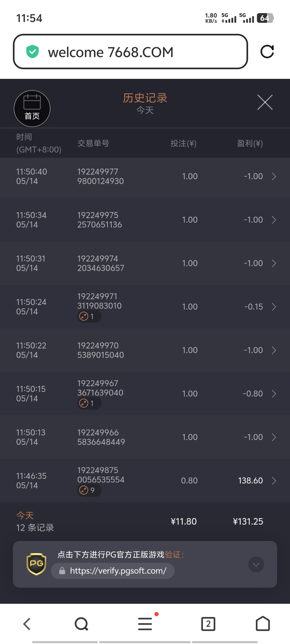Expand the 11:50:34 record details chevron
This screenshot has width=290, height=644.
click(274, 220)
